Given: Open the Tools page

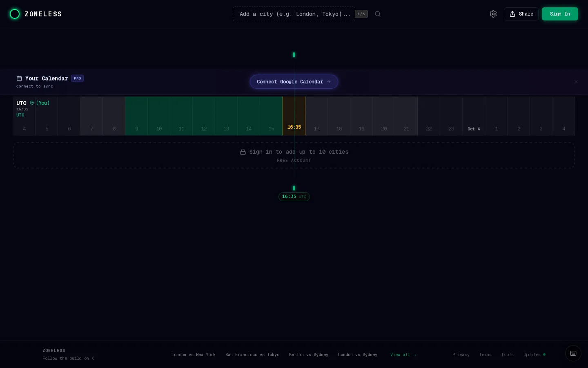Looking at the screenshot, I should (507, 355).
